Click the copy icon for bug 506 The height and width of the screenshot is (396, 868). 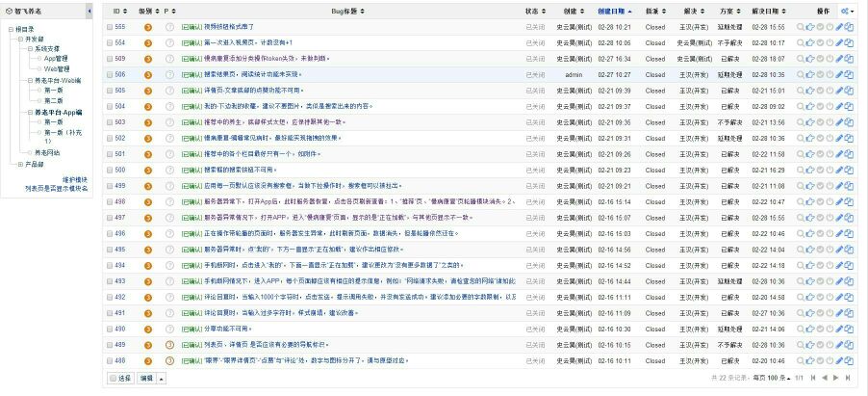[x=849, y=74]
